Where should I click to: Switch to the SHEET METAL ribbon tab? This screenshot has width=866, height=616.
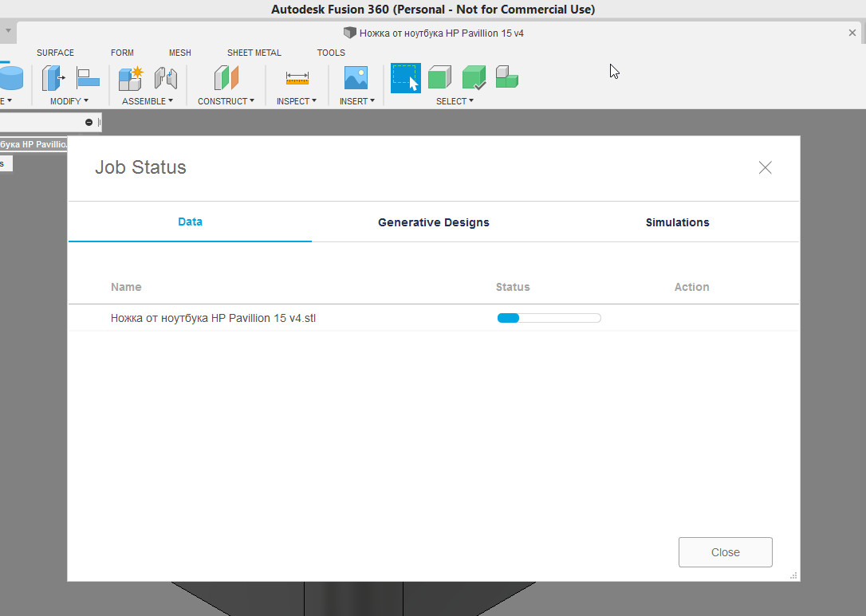pyautogui.click(x=254, y=53)
